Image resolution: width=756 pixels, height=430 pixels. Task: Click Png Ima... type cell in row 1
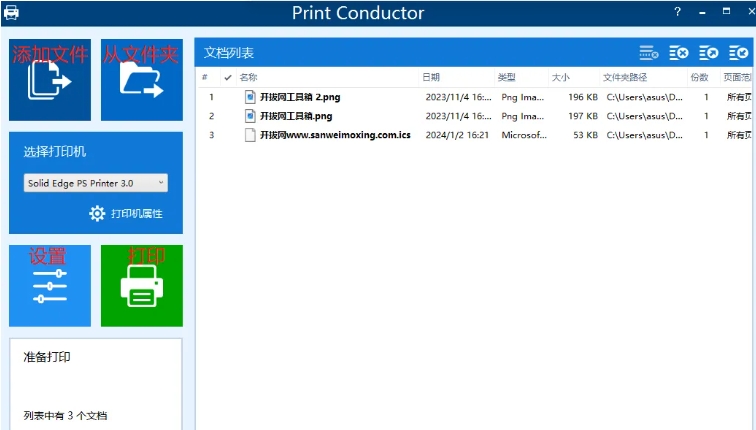522,97
